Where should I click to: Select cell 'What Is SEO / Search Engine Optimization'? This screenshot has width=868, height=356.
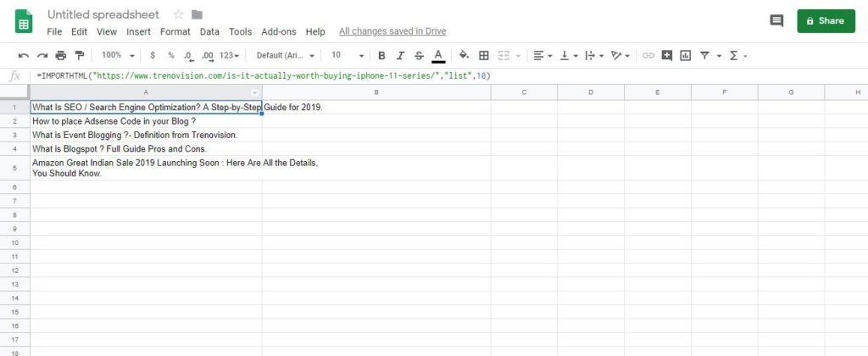click(x=146, y=108)
